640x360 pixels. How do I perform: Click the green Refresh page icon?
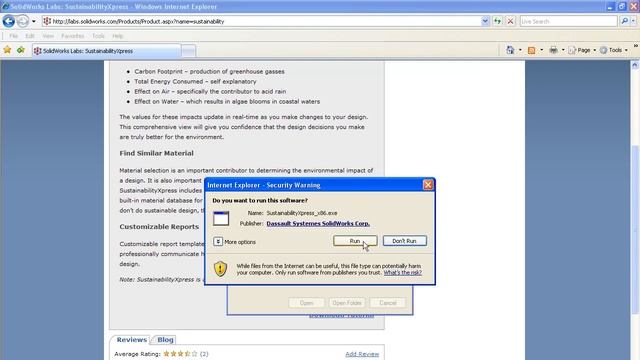coord(498,21)
